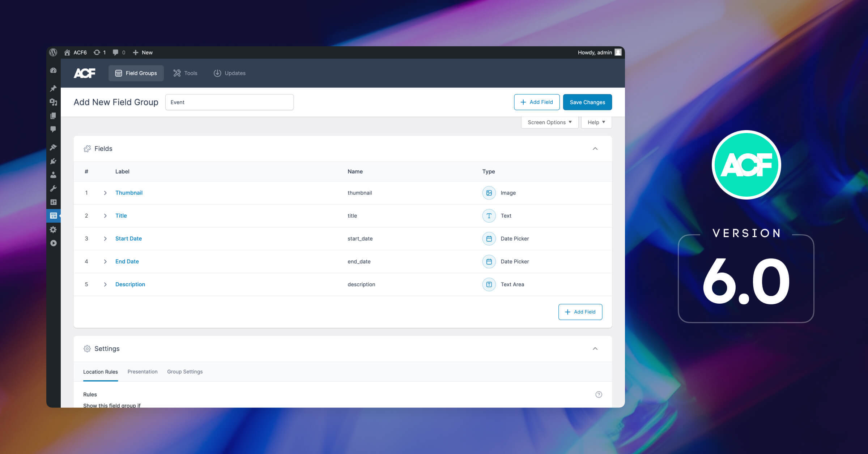Image resolution: width=868 pixels, height=454 pixels.
Task: Click the Rules help question-mark icon
Action: point(599,394)
